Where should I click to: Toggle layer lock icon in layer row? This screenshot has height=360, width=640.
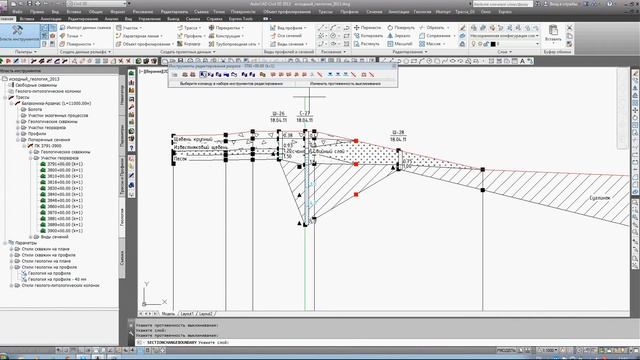pos(486,44)
